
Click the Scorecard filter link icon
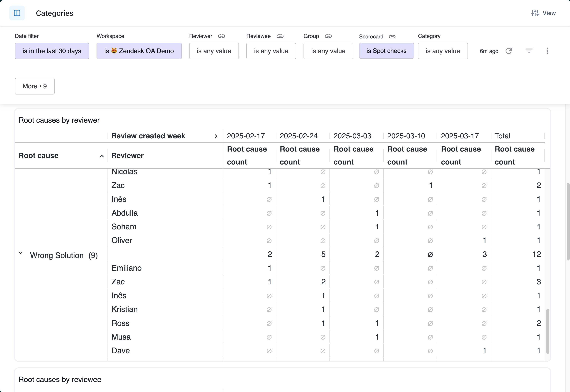tap(392, 37)
